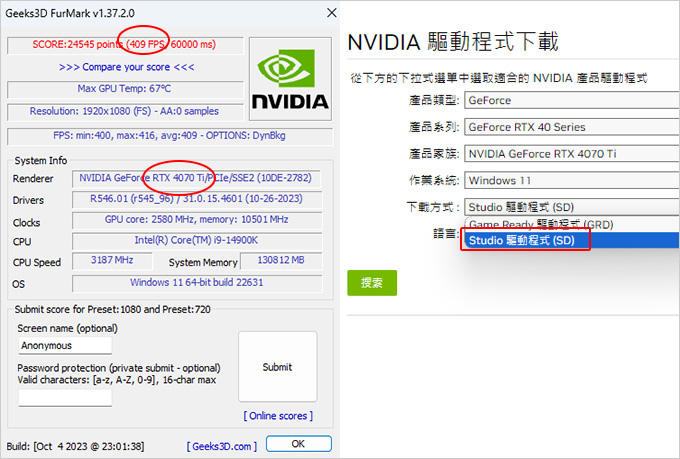This screenshot has height=459, width=680.
Task: Click the OS value Windows 11 64-bit
Action: 196,282
